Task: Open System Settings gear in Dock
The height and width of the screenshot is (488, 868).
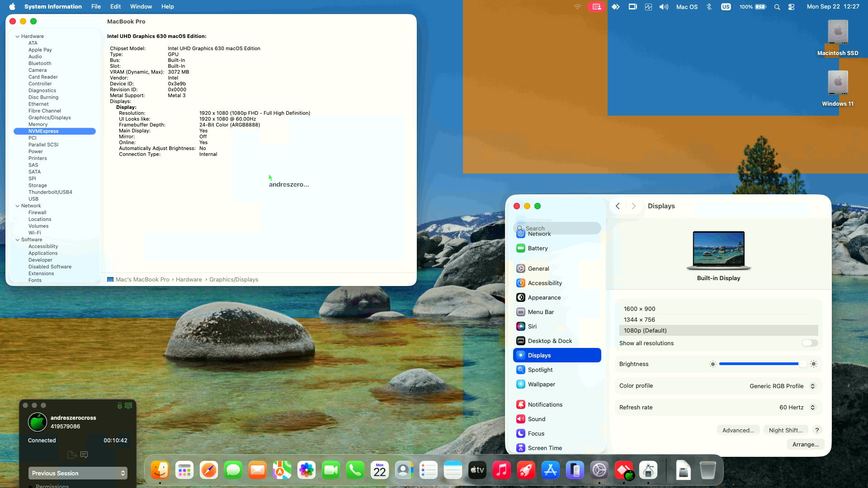Action: tap(599, 470)
